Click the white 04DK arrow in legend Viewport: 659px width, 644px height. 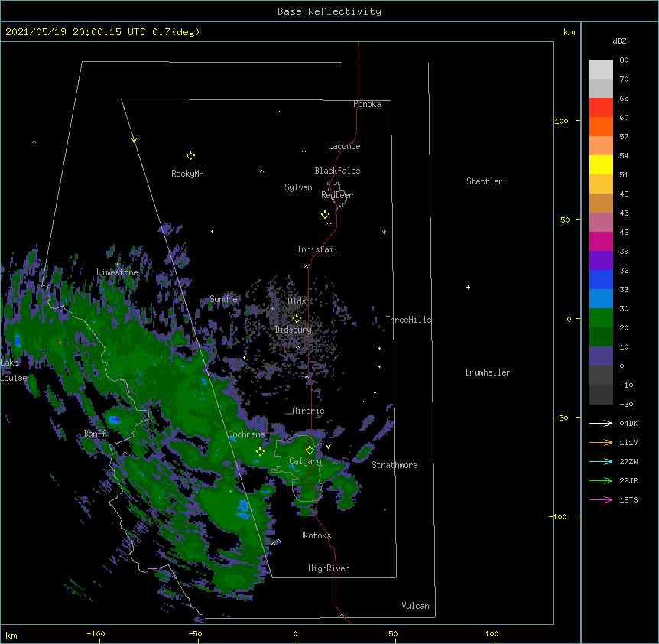[x=601, y=423]
